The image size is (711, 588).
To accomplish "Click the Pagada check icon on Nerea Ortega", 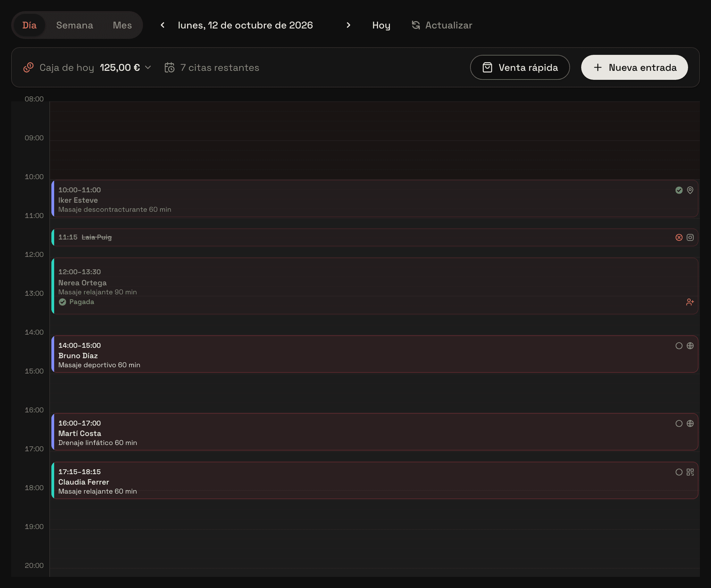I will click(62, 302).
